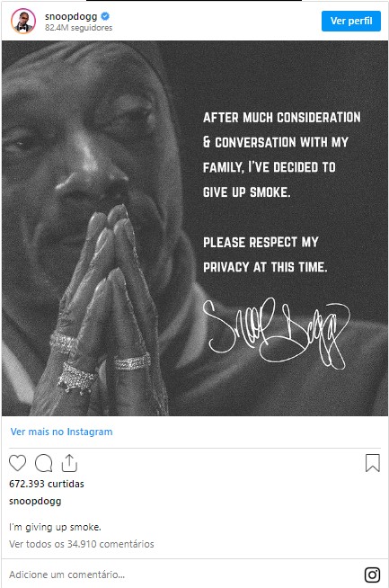Click the 82.4M seguidores text
The height and width of the screenshot is (588, 389).
(x=79, y=28)
